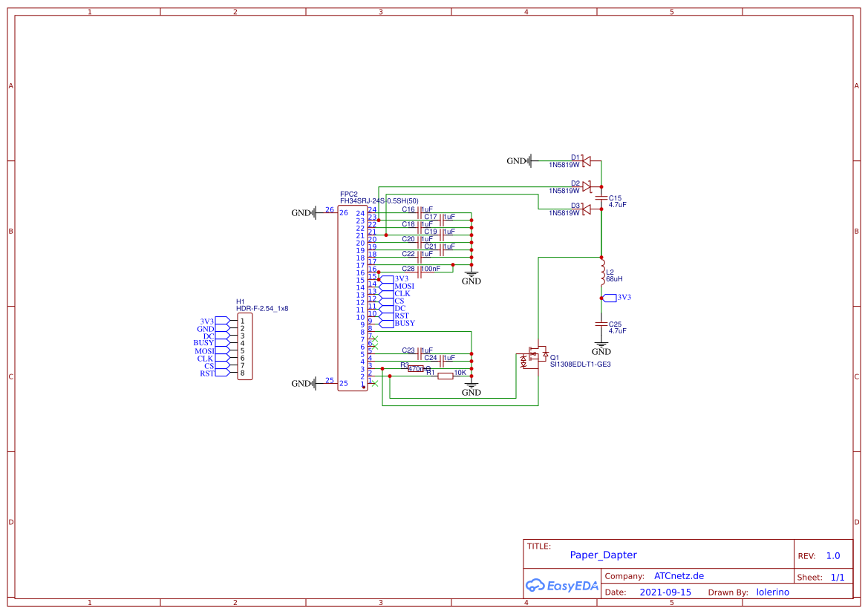The image size is (868, 614).
Task: Click inductor L2 68uH symbol
Action: click(601, 272)
